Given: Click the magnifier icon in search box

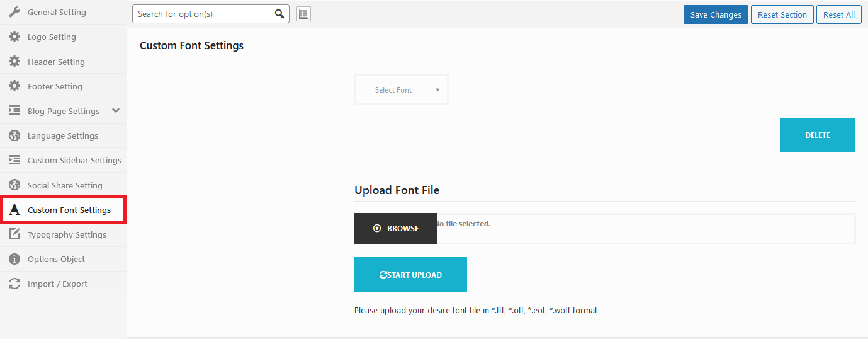Looking at the screenshot, I should pyautogui.click(x=279, y=14).
